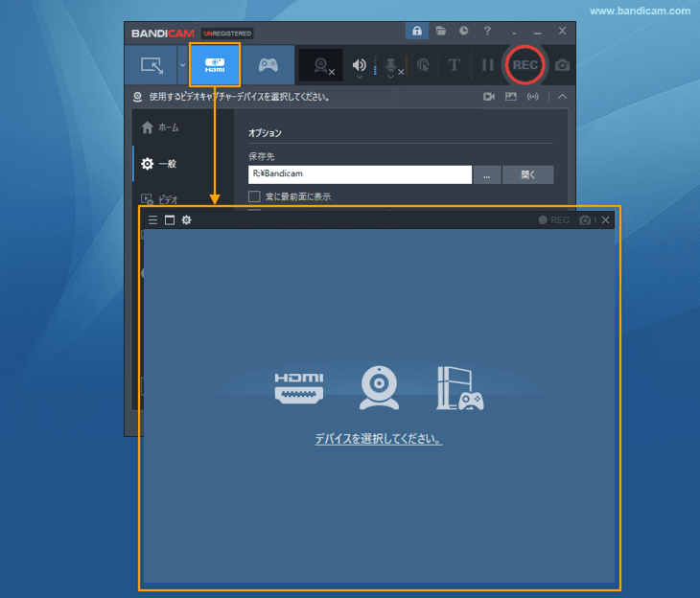Click the lock icon in title bar

pos(417,31)
